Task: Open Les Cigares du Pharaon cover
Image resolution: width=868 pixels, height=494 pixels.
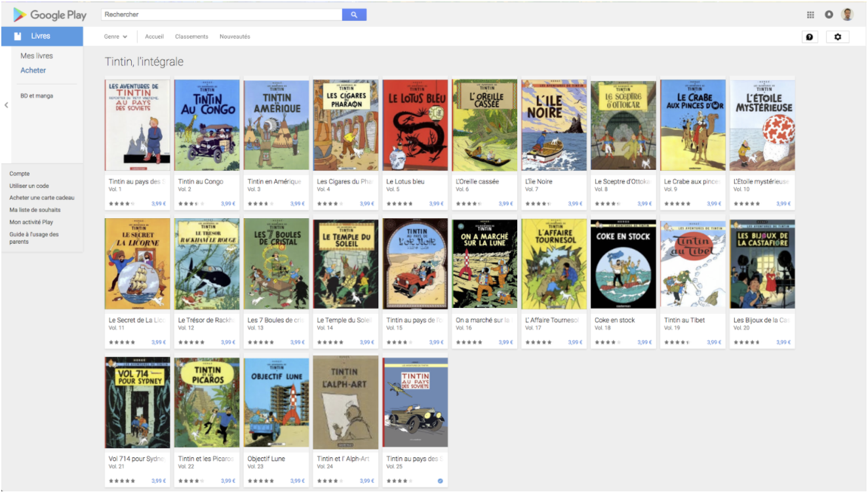Action: 345,125
